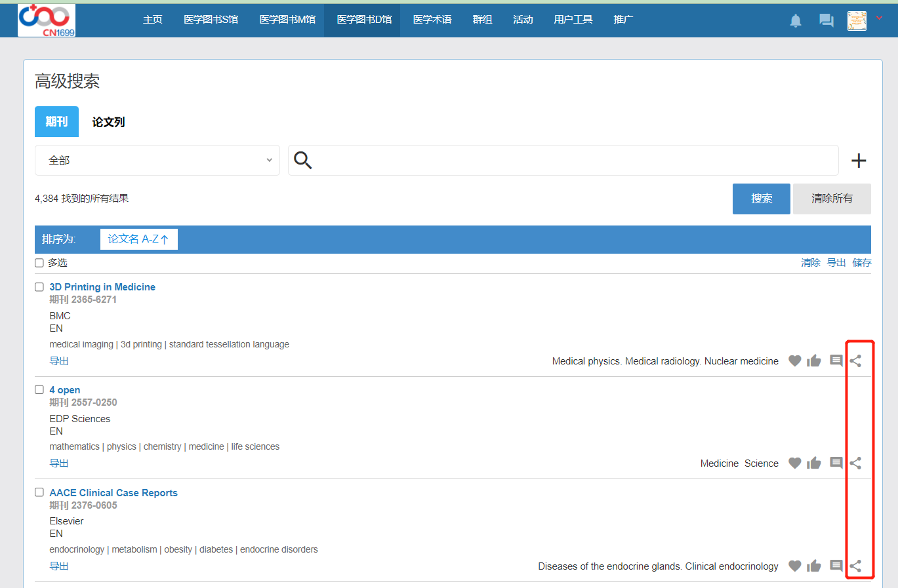Screen dimensions: 898x588
Task: Favorite AACE Clinical Case Reports
Action: click(794, 566)
